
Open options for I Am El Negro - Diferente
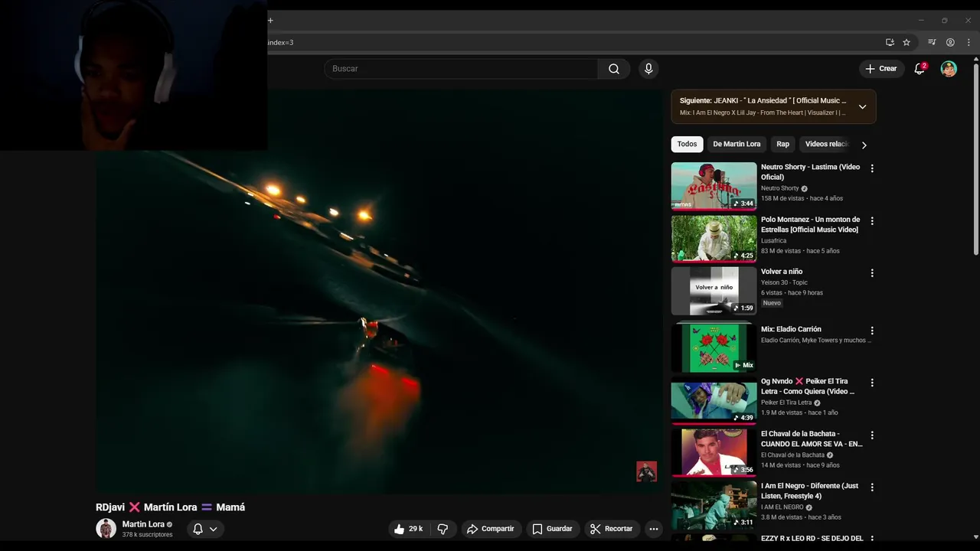(x=871, y=487)
